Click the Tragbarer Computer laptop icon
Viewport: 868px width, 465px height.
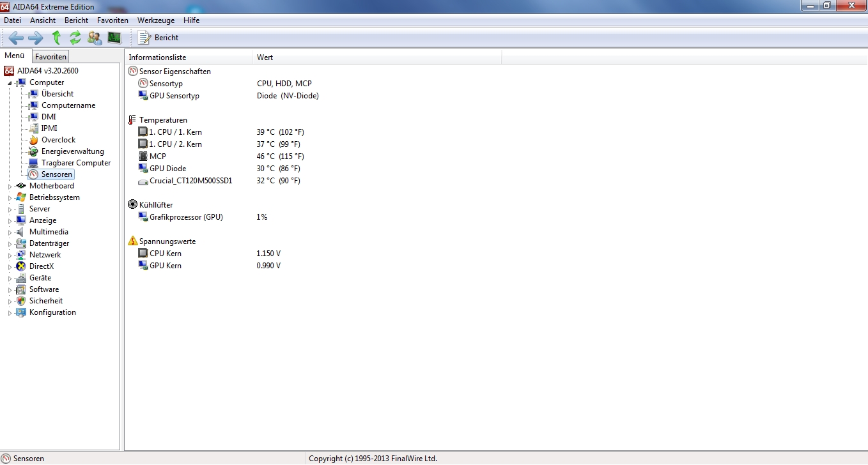coord(33,163)
